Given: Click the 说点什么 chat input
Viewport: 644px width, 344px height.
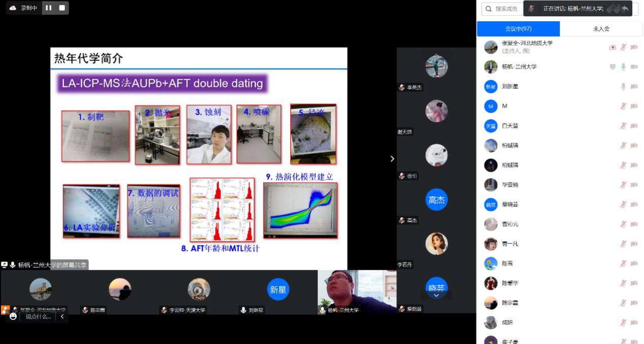Looking at the screenshot, I should [x=39, y=316].
